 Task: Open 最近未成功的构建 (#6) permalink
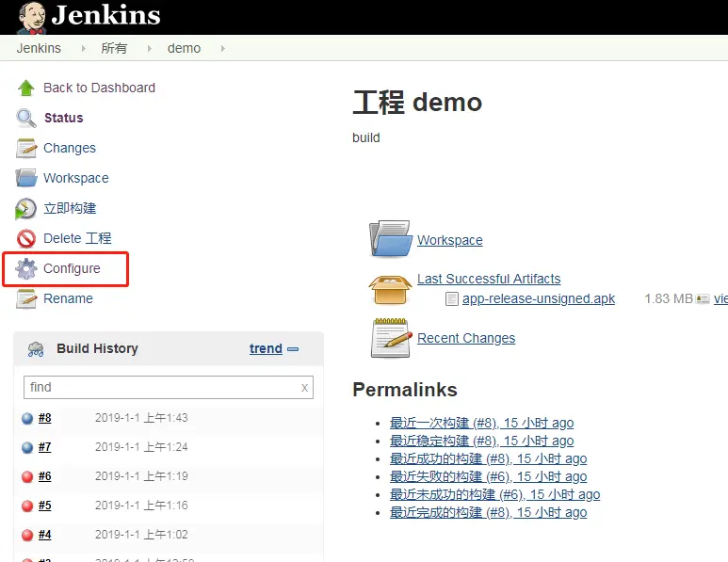495,495
